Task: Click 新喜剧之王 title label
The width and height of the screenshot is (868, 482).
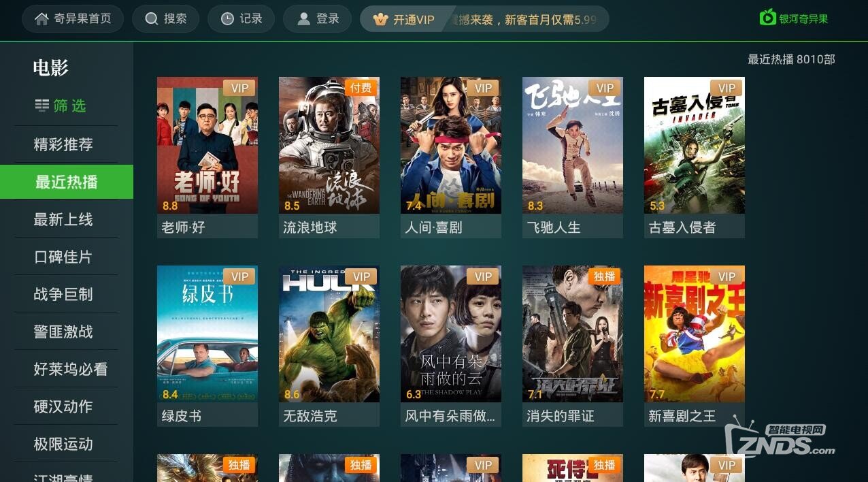Action: [682, 416]
